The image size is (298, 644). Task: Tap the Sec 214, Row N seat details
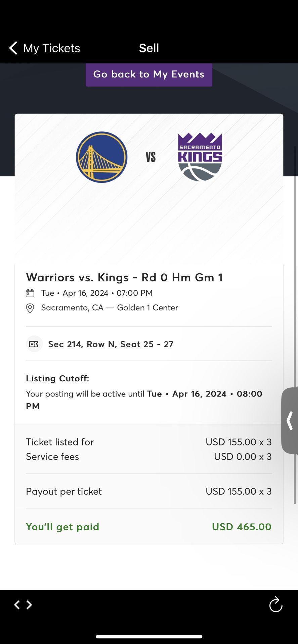(x=111, y=344)
